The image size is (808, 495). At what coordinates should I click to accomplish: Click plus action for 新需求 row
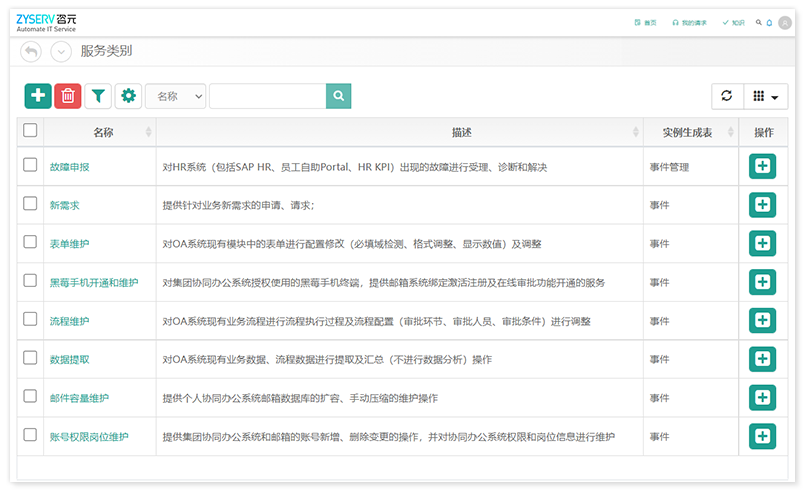[762, 204]
